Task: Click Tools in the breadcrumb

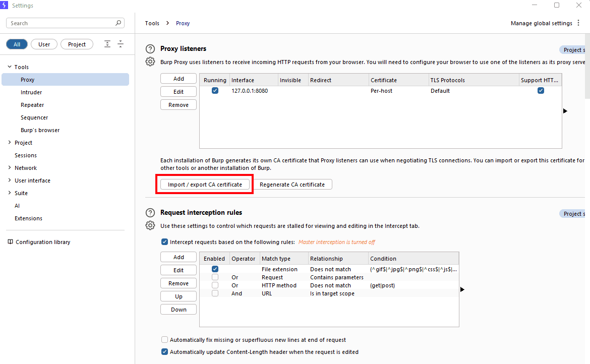Action: (x=152, y=23)
